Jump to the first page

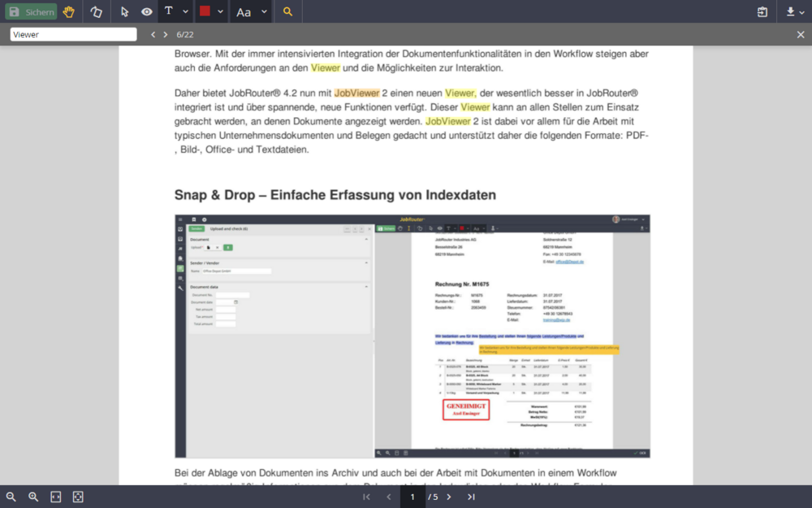point(367,497)
